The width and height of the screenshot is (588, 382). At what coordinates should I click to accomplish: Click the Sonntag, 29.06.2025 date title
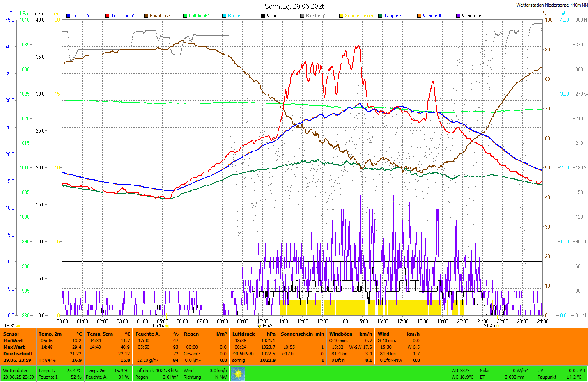[x=295, y=6]
